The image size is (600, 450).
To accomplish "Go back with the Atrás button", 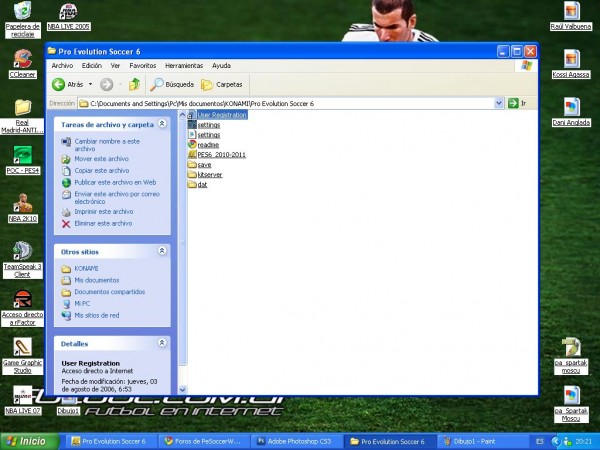I will [68, 84].
